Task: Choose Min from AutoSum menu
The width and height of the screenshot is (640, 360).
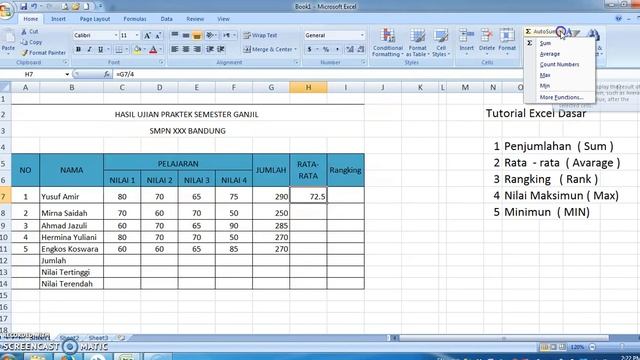Action: point(544,86)
